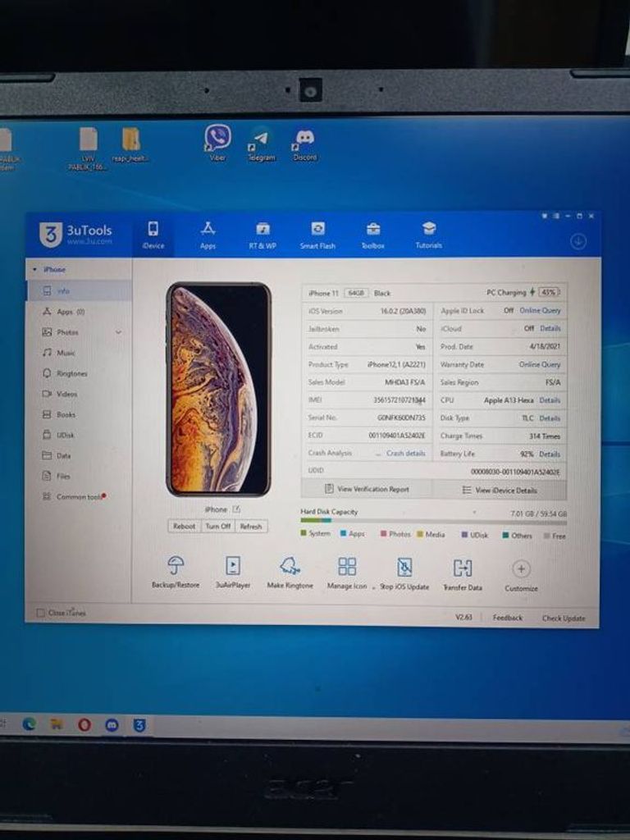
Task: Click the Refresh button
Action: pyautogui.click(x=251, y=527)
